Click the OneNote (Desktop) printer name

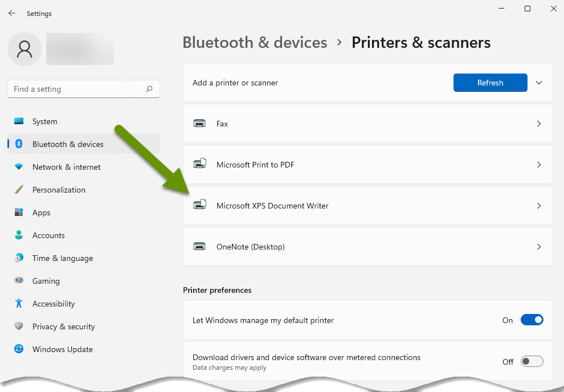point(250,247)
